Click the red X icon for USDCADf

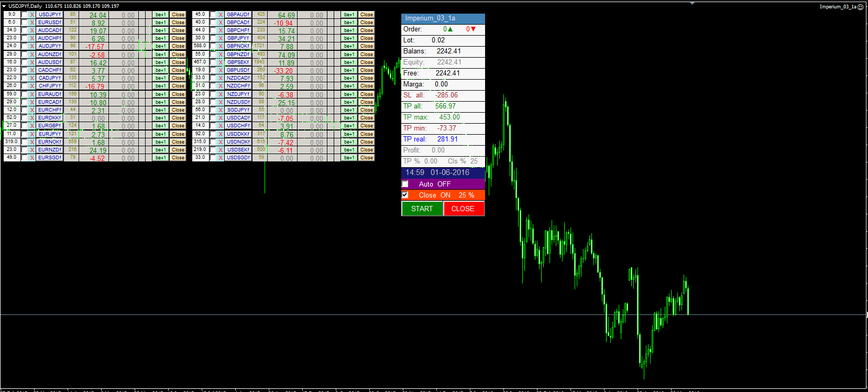(221, 118)
